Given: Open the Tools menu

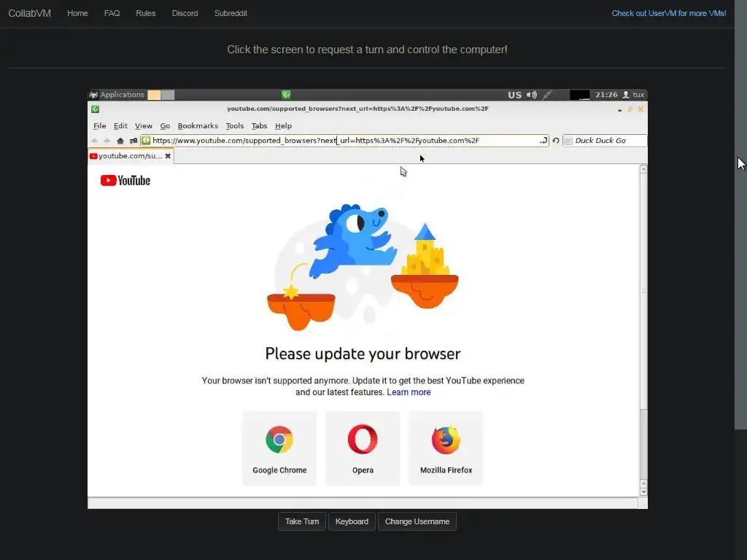Looking at the screenshot, I should click(234, 125).
